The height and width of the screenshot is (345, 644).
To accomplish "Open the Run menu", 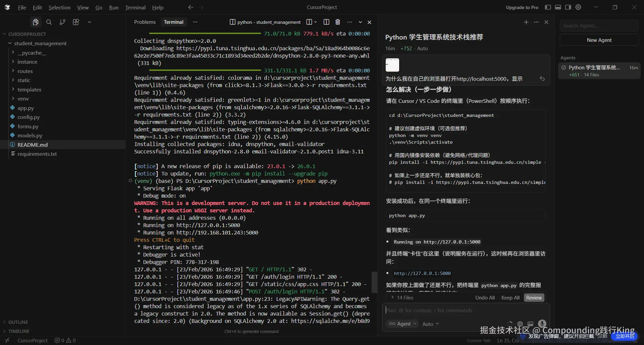I will pyautogui.click(x=114, y=7).
